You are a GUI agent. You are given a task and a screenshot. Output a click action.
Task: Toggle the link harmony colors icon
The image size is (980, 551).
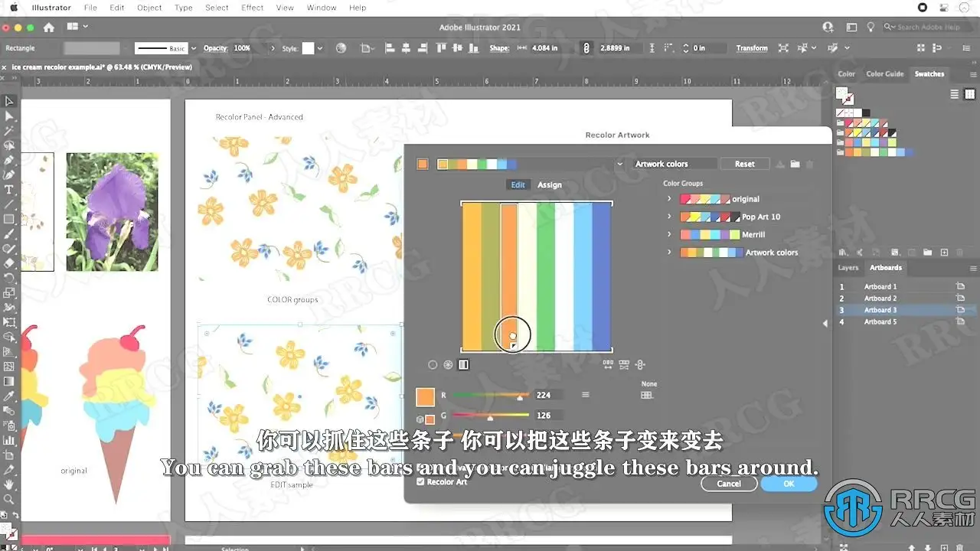tap(640, 365)
